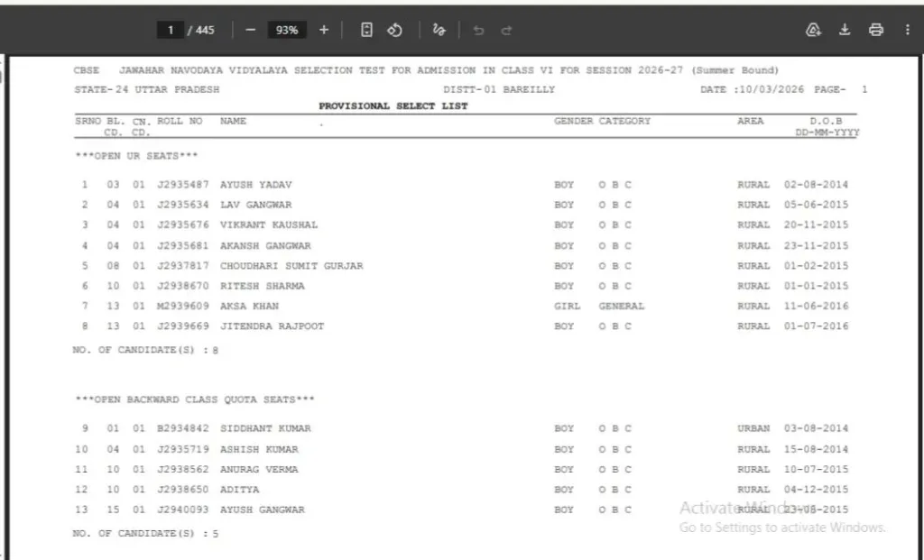Click the page number input field
This screenshot has width=924, height=560.
click(170, 30)
